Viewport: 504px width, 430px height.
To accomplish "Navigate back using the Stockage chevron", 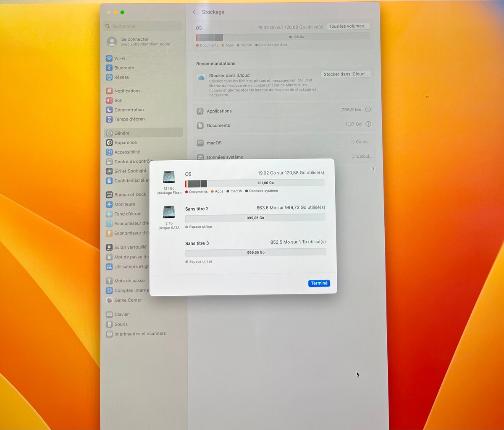I will click(x=194, y=12).
